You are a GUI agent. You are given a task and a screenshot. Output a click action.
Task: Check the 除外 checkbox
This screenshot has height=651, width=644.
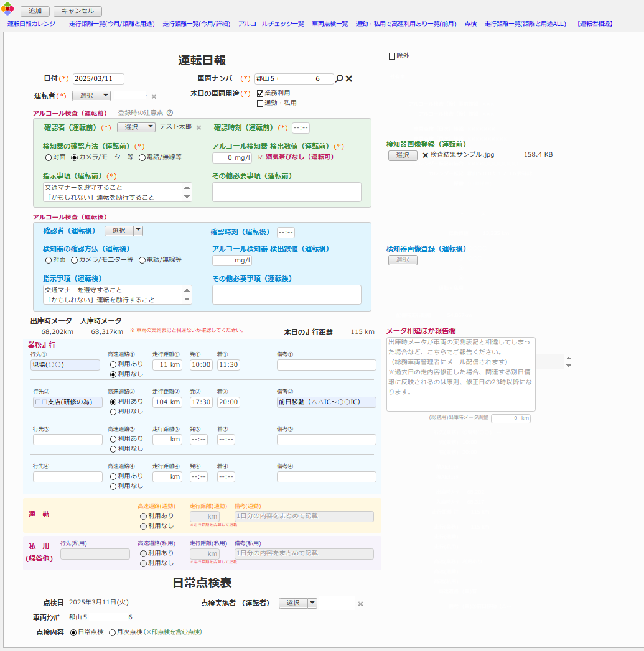[392, 57]
